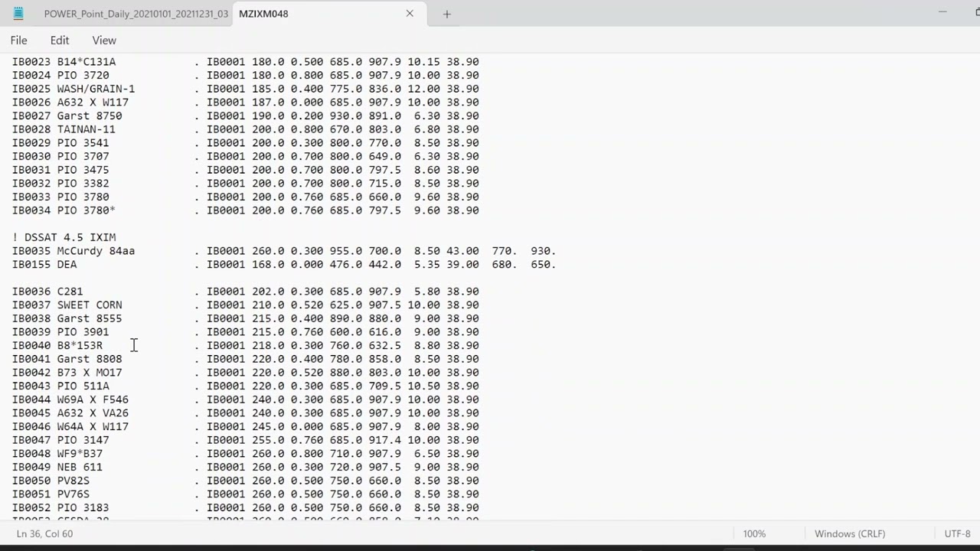This screenshot has height=551, width=980.
Task: Switch to the POWER_Point_Daily tab
Action: (x=136, y=14)
